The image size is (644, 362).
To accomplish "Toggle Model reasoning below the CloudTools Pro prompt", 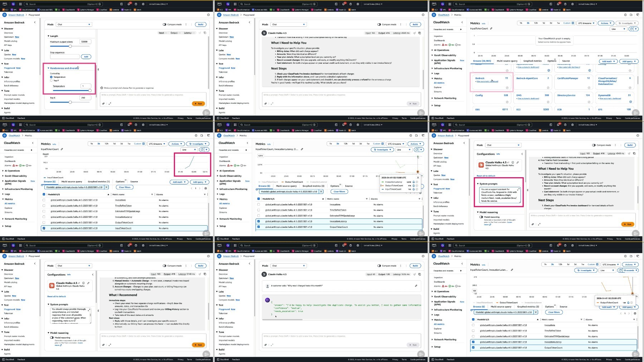I will [x=481, y=217].
